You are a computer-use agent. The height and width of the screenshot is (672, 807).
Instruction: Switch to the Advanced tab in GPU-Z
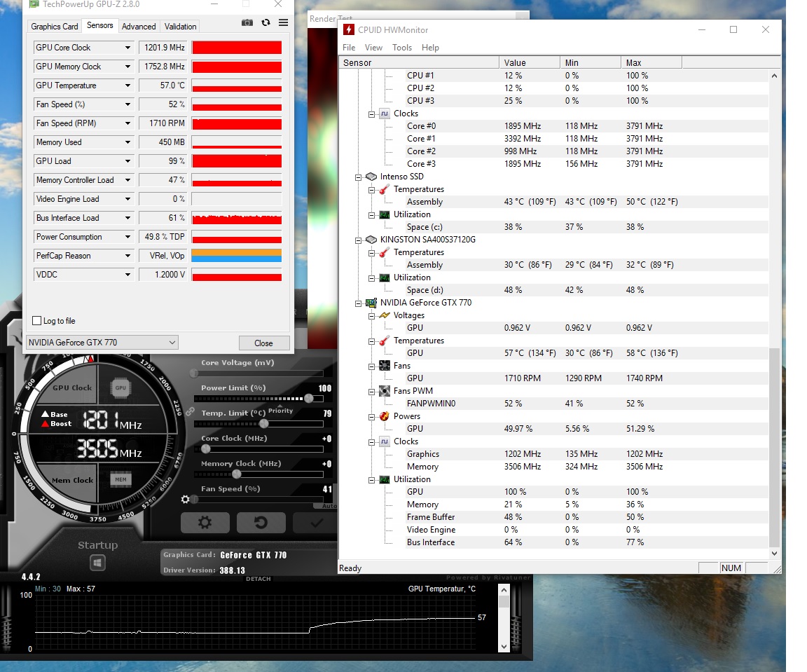click(x=139, y=26)
